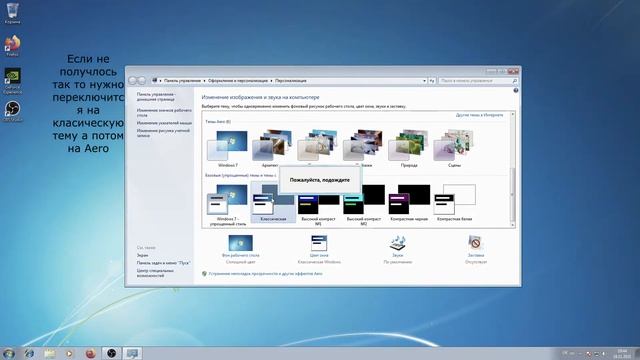Go back with the navigation arrow

[x=133, y=81]
